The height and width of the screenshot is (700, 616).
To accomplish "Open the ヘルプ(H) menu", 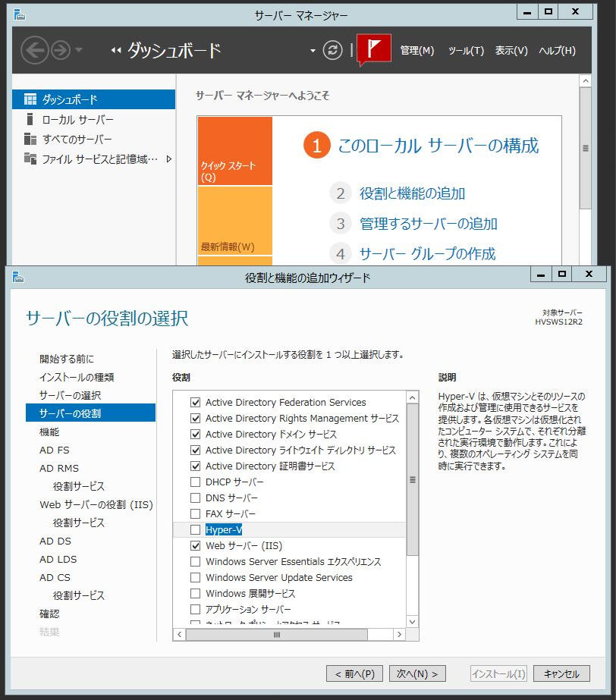I will pyautogui.click(x=557, y=51).
